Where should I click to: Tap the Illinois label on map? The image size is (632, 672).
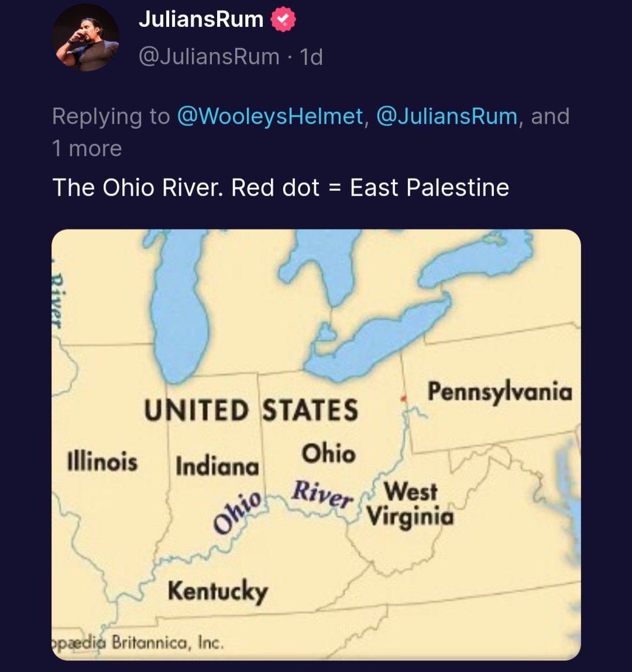pos(102,461)
